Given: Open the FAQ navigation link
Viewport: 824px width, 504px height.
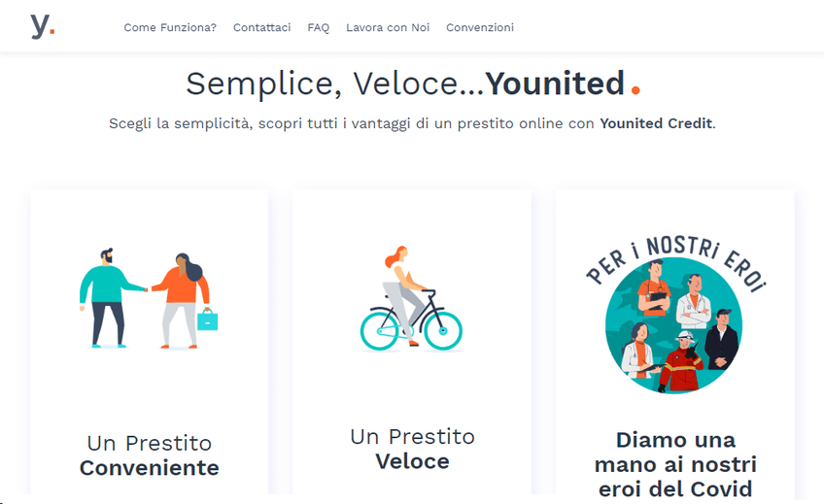Looking at the screenshot, I should pos(319,27).
